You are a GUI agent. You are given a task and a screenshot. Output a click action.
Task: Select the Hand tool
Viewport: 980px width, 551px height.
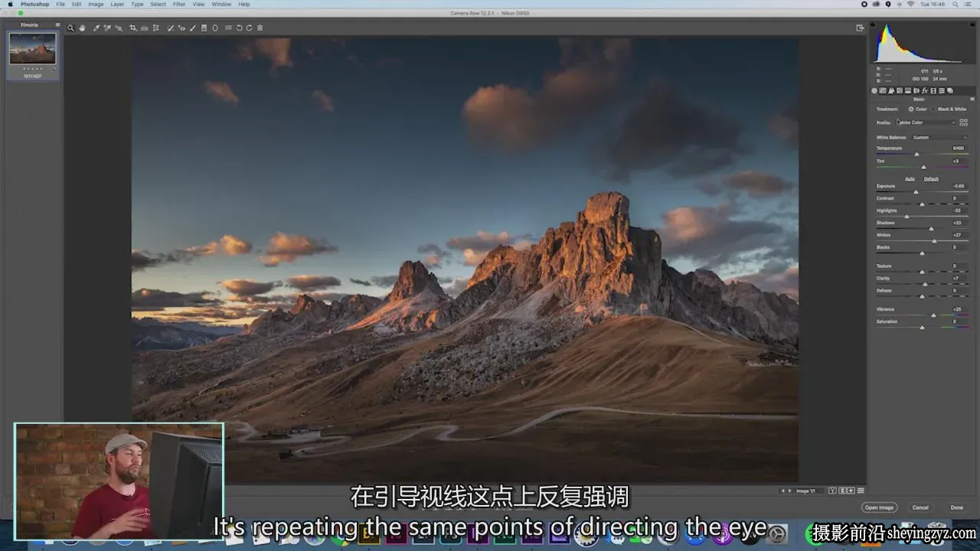(82, 28)
